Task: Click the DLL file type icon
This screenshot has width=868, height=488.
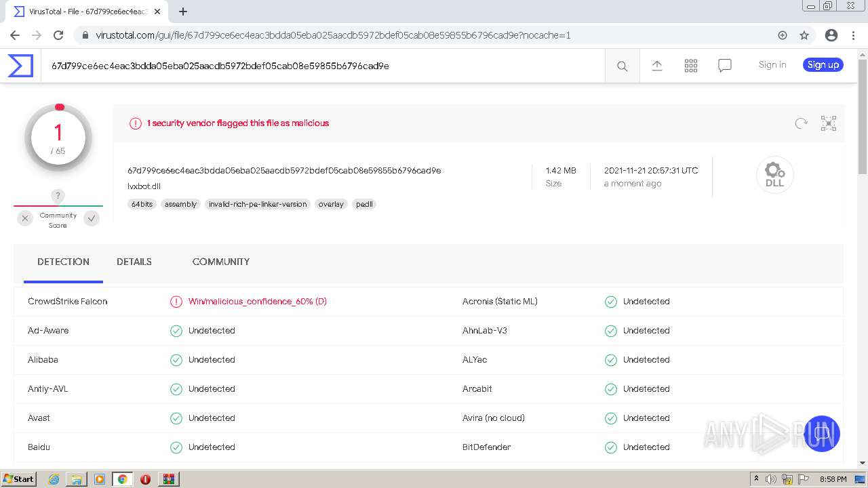Action: pos(774,174)
